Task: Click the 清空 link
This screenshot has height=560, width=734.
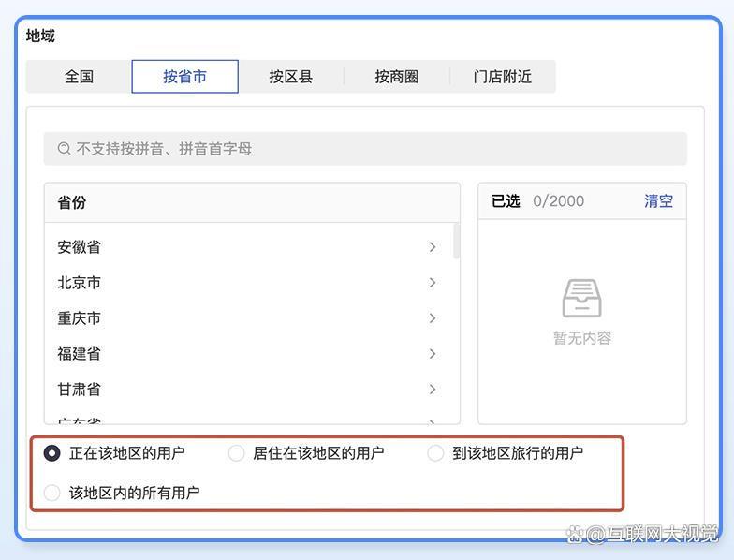Action: [x=658, y=201]
